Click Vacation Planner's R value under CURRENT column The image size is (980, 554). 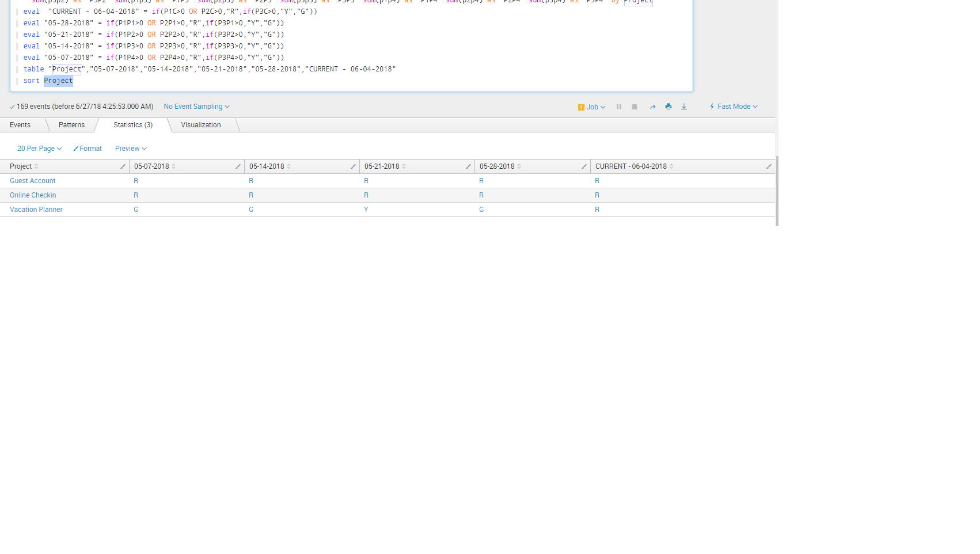click(597, 210)
